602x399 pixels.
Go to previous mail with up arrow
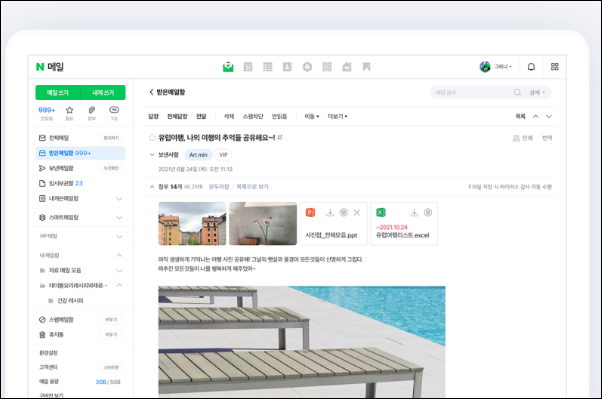coord(536,116)
